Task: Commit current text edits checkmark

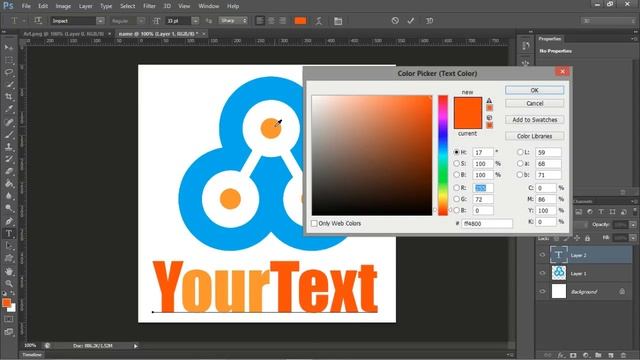Action: click(411, 20)
